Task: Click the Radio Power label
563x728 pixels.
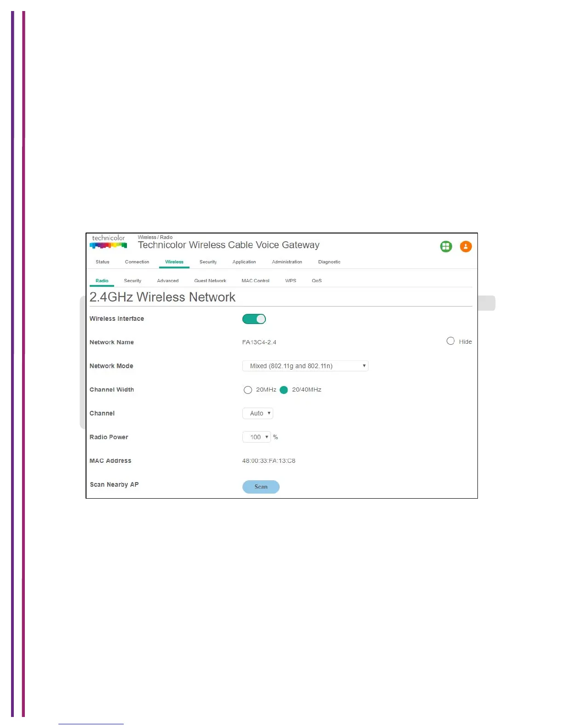Action: pos(109,437)
